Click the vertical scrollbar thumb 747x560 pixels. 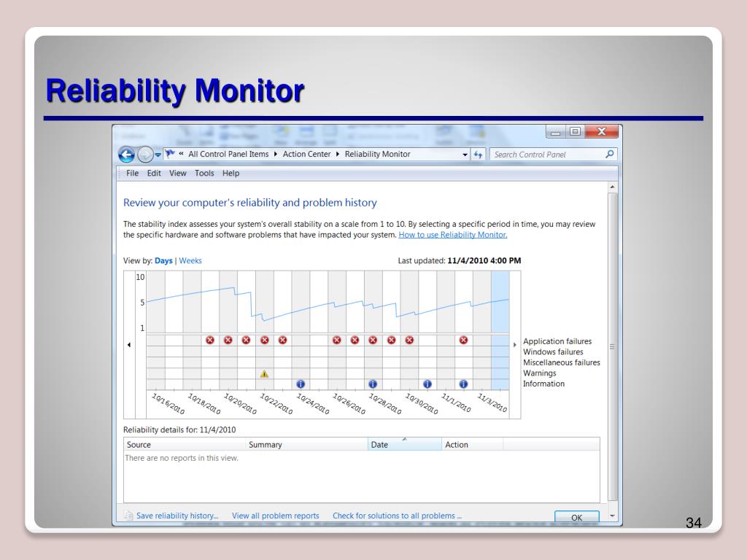[613, 346]
